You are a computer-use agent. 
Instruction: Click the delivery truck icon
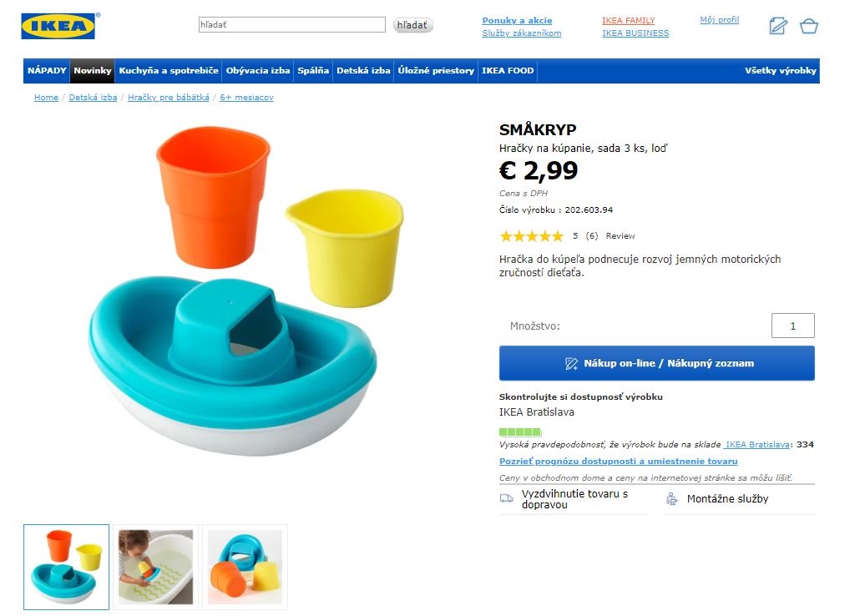pos(507,498)
